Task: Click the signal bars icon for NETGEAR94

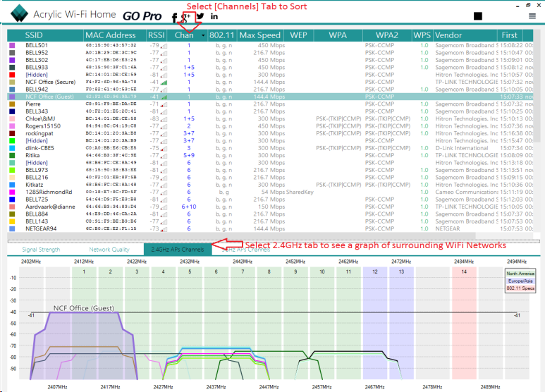Action: (x=164, y=229)
